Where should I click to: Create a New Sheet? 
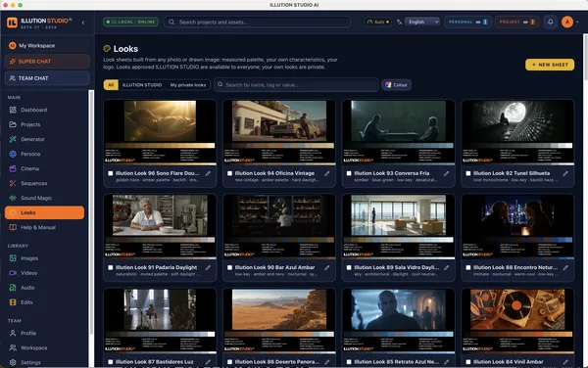coord(550,65)
